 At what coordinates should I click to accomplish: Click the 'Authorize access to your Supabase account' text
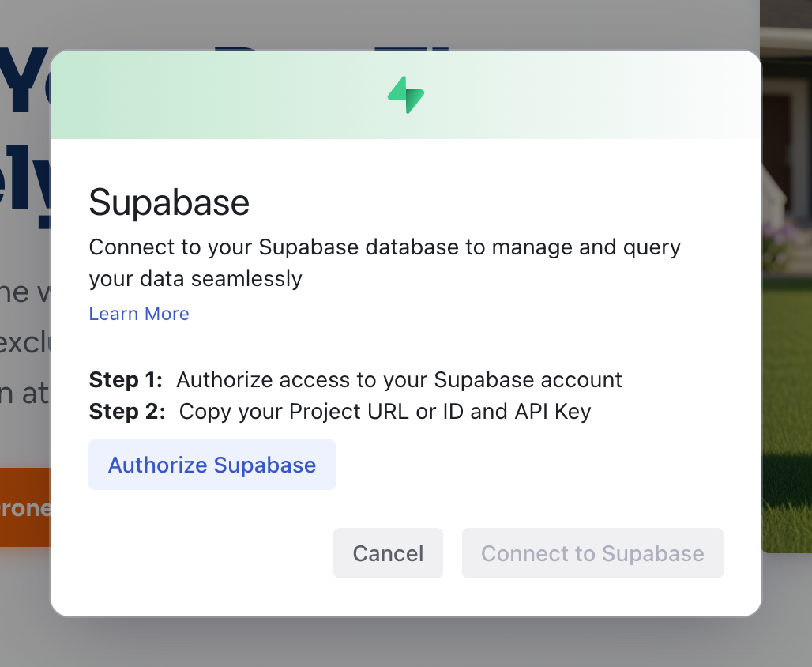click(x=399, y=380)
